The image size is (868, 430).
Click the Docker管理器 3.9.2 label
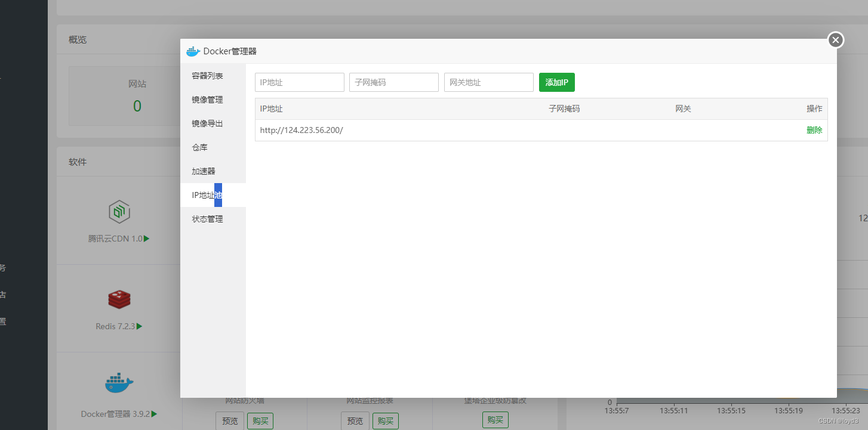tap(116, 413)
